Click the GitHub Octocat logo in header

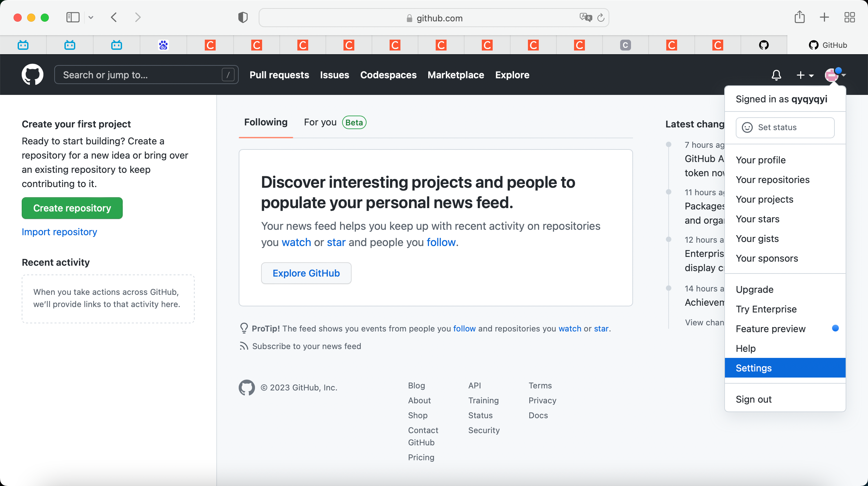click(32, 75)
